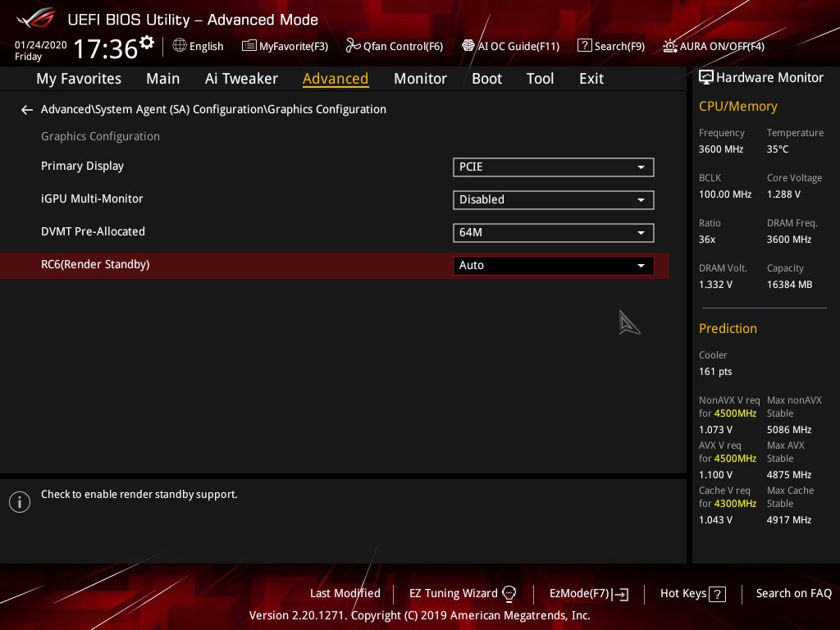Viewport: 840px width, 630px height.
Task: Open Qfan Control(F6) text
Action: tap(403, 46)
